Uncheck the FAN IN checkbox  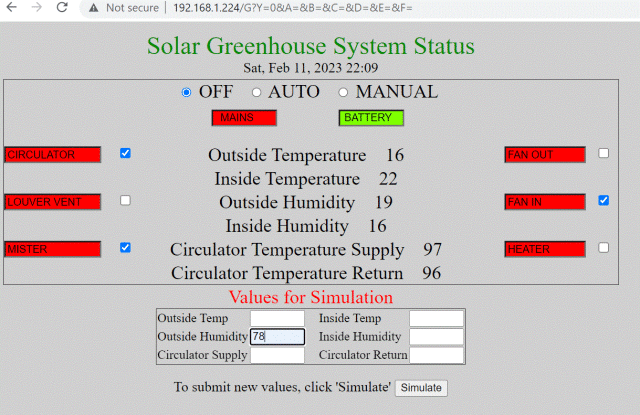coord(603,200)
